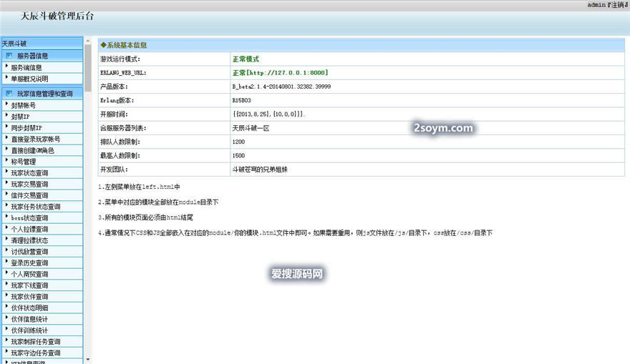This screenshot has height=364, width=630.
Task: Click the arrow icon beside 封禁帐号
Action: [x=6, y=104]
